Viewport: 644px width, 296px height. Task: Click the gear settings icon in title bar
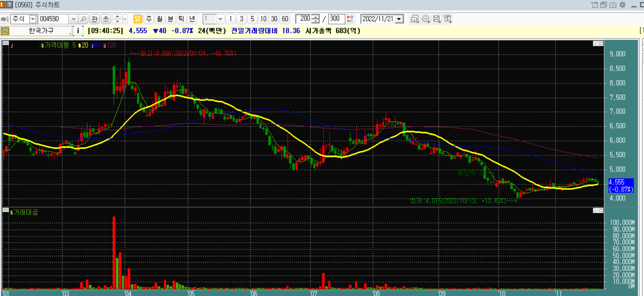(622, 5)
